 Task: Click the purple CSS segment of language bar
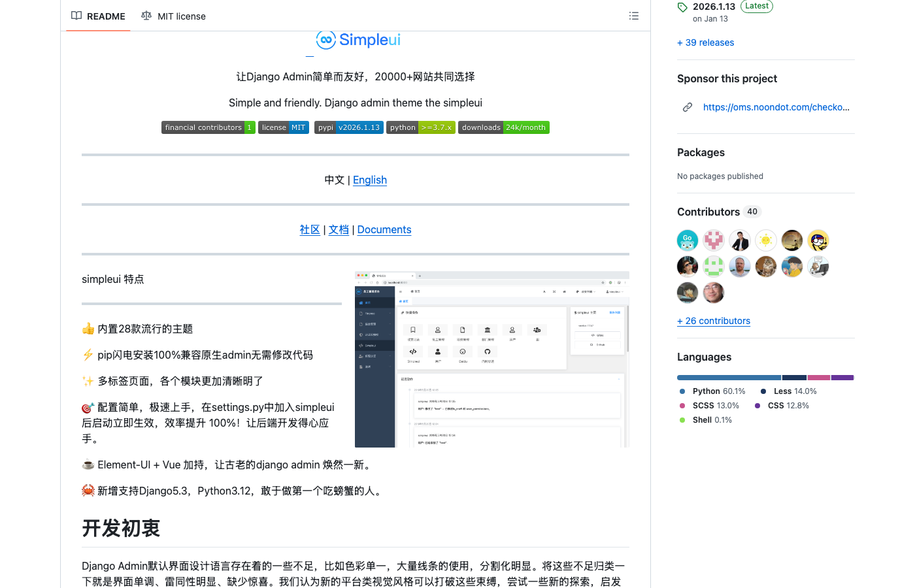pos(842,378)
